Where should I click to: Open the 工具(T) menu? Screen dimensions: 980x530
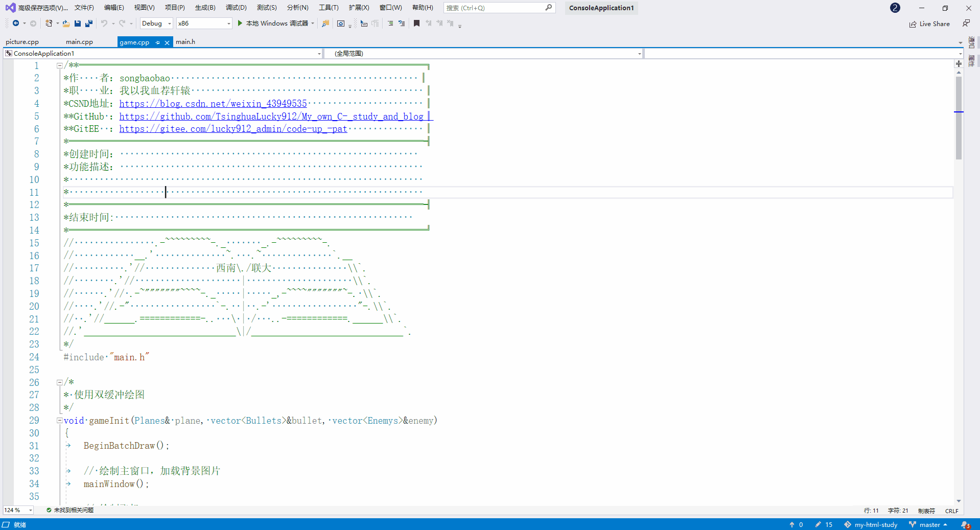(x=329, y=8)
